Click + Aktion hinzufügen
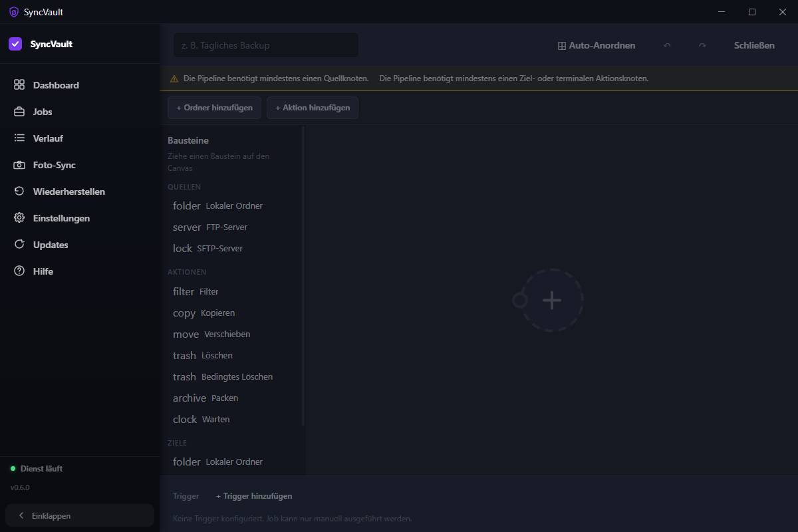 (313, 108)
